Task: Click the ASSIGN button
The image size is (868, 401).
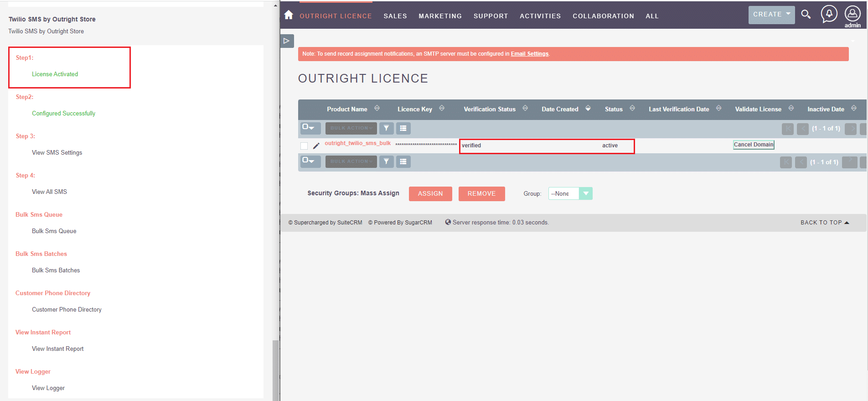Action: (430, 193)
